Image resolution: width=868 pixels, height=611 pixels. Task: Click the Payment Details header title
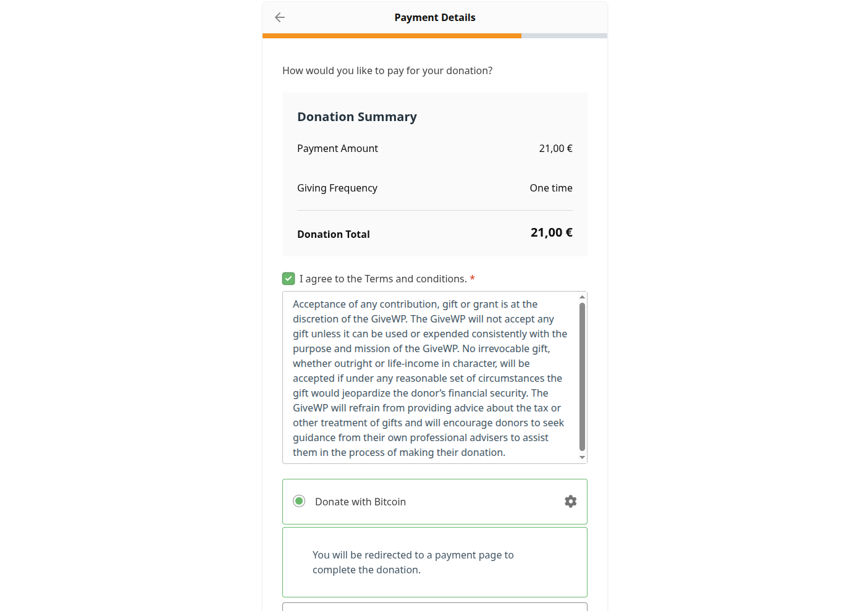click(434, 17)
